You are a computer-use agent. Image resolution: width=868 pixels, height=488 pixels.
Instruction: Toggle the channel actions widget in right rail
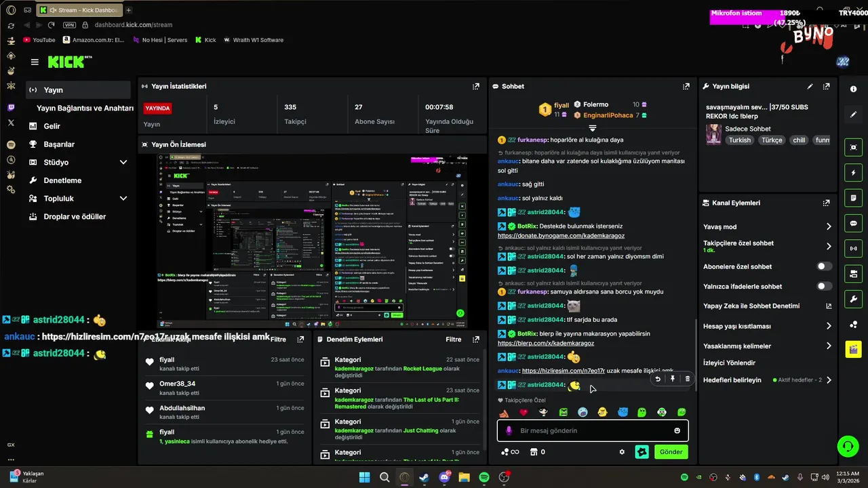tap(853, 274)
